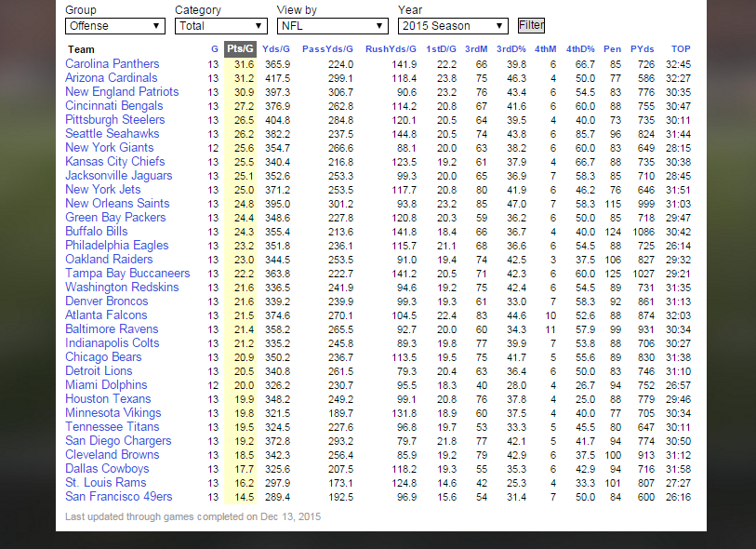Open San Francisco 49ers team link
This screenshot has height=549, width=756.
[x=119, y=498]
